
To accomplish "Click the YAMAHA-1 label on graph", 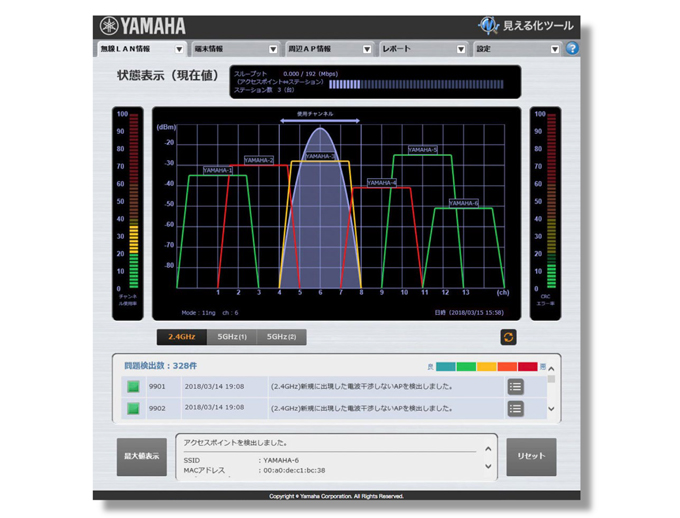I will [218, 170].
